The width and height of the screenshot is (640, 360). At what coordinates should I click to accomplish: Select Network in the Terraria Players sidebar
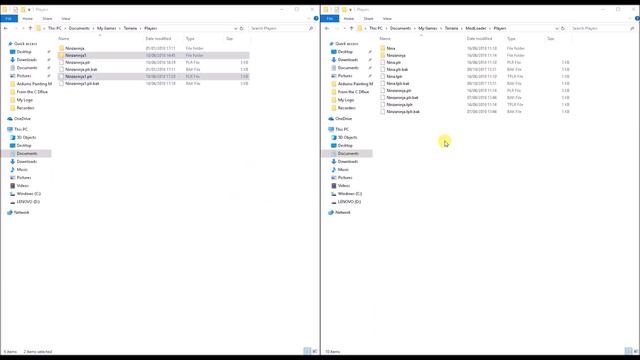click(x=21, y=212)
